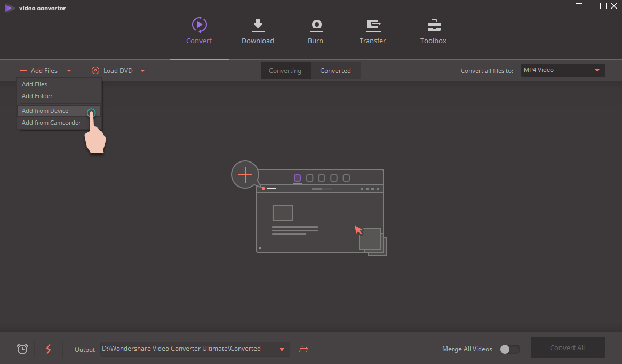Toggle the high speed conversion lightning icon
This screenshot has height=364, width=622.
pyautogui.click(x=49, y=349)
